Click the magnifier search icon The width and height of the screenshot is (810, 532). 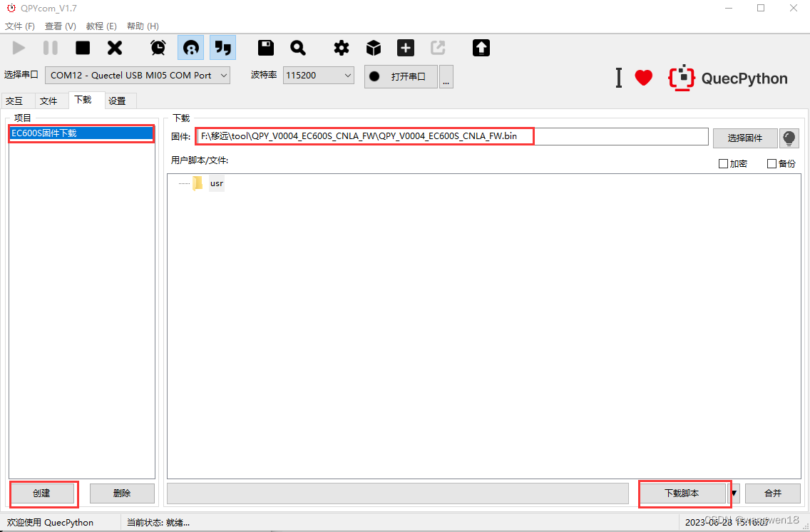coord(297,48)
